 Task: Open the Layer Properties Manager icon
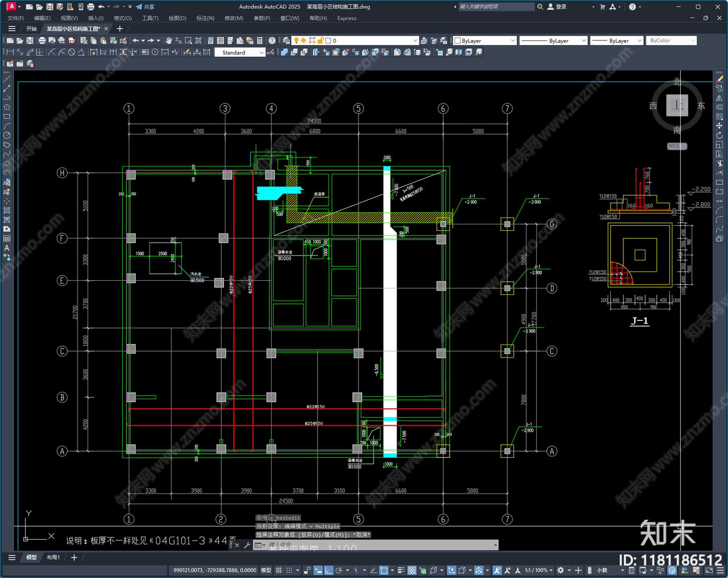(286, 41)
